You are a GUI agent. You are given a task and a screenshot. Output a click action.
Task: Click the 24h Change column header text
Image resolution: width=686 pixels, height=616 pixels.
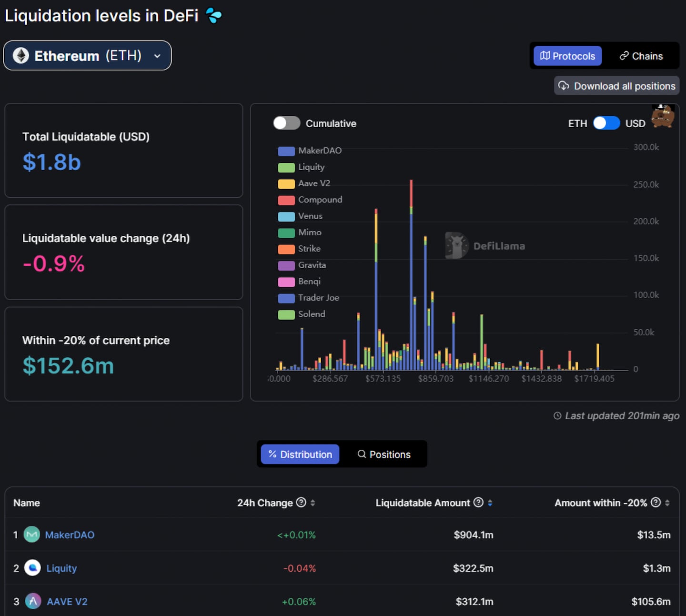tap(265, 503)
